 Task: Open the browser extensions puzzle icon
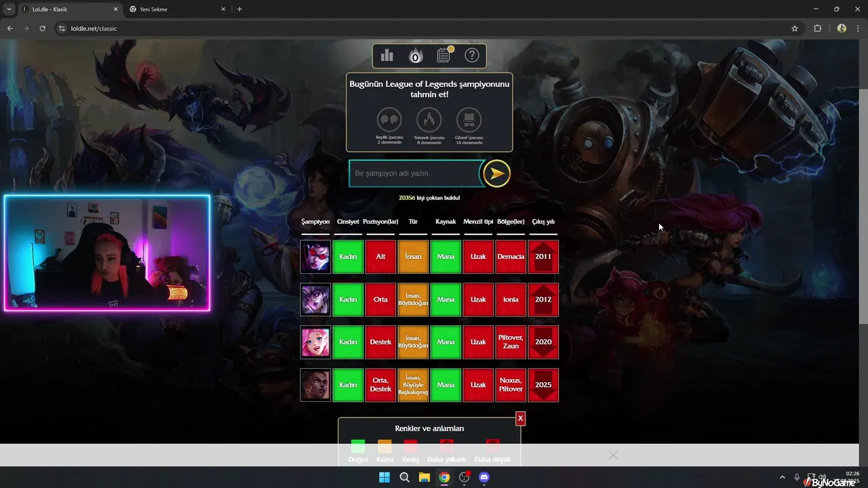(x=817, y=28)
